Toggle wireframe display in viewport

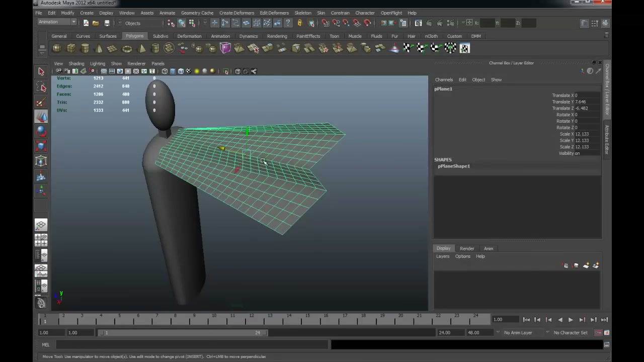pyautogui.click(x=165, y=71)
